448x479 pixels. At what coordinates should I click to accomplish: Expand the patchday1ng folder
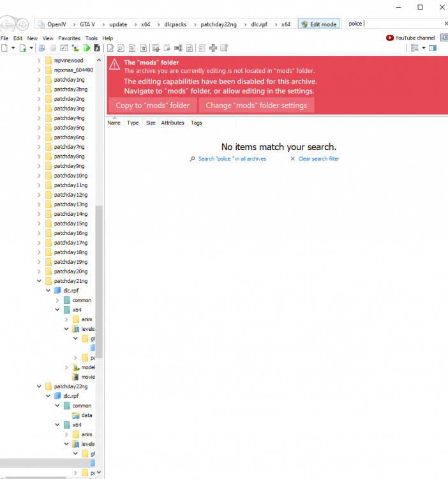(x=39, y=79)
